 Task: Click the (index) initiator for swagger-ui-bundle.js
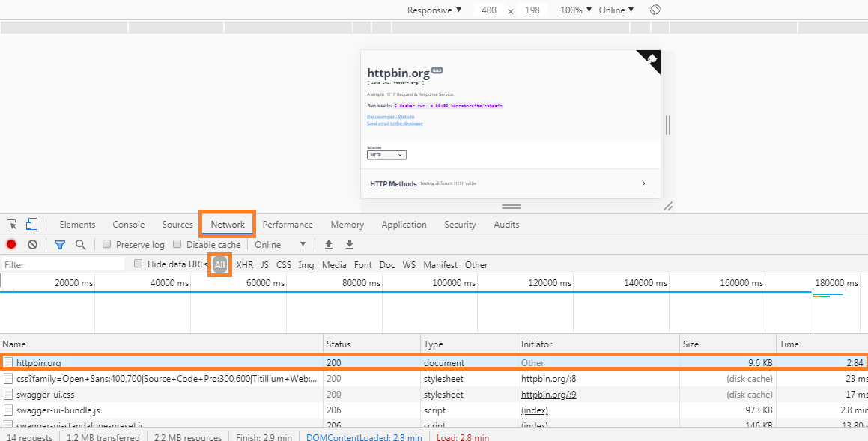pos(534,410)
